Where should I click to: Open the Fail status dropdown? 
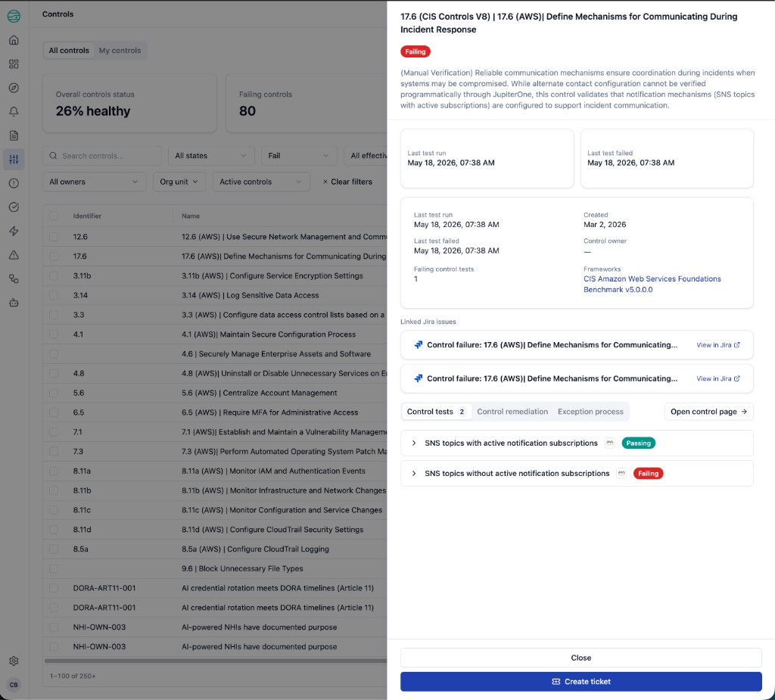(x=299, y=156)
